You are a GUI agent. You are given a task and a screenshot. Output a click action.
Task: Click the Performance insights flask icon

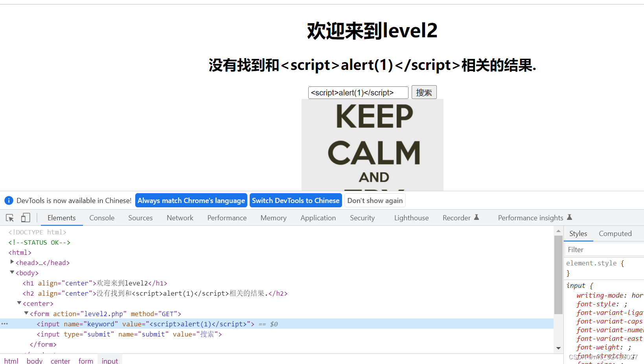pos(569,217)
